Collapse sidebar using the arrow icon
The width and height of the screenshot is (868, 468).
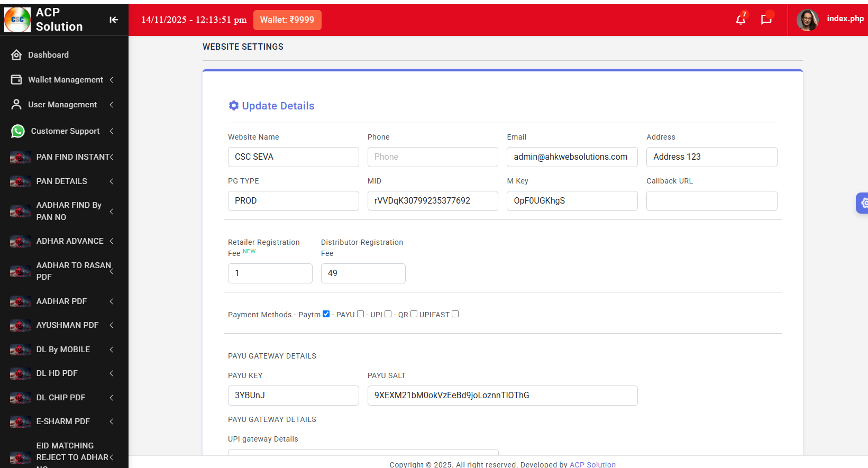pos(113,20)
